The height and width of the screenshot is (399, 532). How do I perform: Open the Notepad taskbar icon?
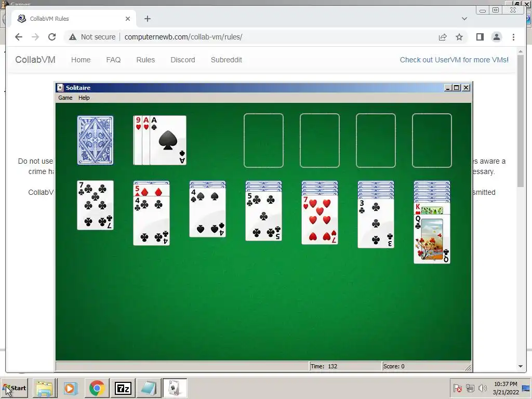pos(149,388)
